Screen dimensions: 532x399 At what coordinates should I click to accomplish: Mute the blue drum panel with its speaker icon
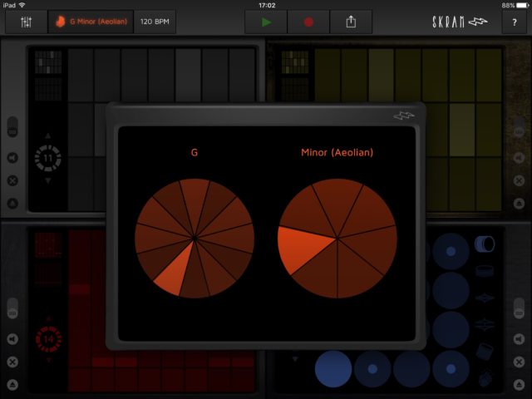[519, 339]
